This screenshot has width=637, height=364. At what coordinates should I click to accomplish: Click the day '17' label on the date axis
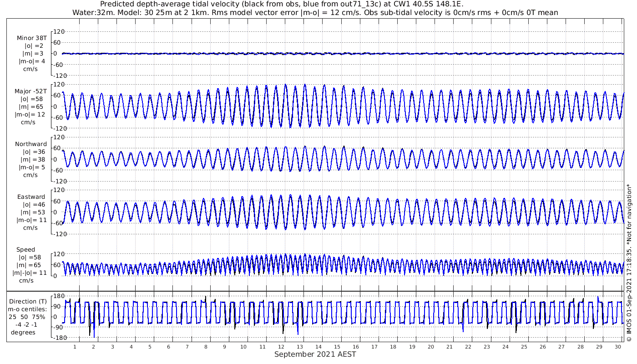[374, 347]
